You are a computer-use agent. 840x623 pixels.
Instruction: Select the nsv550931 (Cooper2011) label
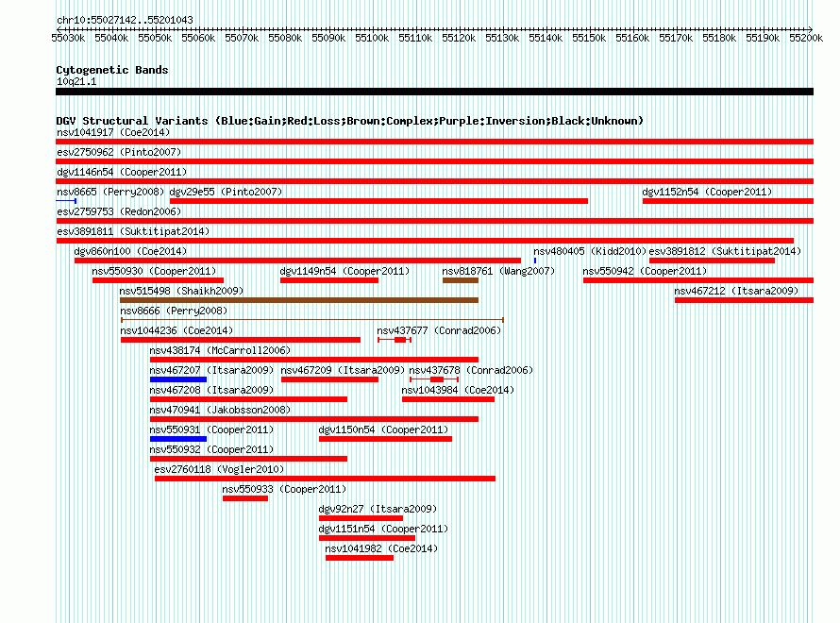211,429
